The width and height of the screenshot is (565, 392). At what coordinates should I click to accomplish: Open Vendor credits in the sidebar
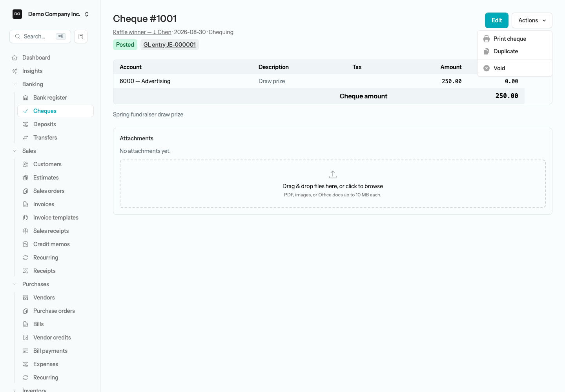tap(55, 338)
